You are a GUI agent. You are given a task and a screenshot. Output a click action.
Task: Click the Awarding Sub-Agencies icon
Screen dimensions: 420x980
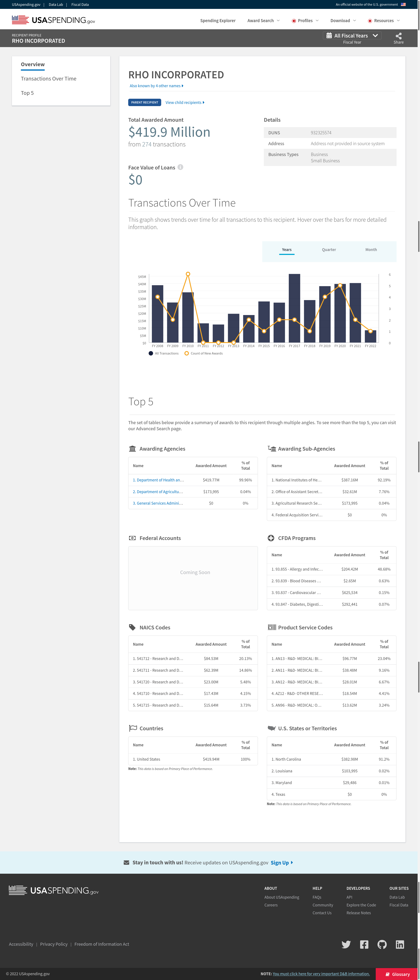click(x=272, y=448)
